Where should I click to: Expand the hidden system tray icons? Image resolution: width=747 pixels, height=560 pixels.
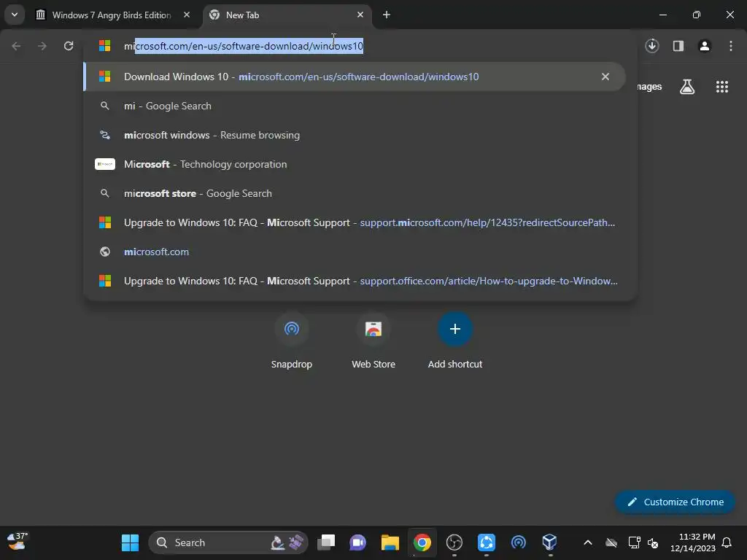coord(588,542)
